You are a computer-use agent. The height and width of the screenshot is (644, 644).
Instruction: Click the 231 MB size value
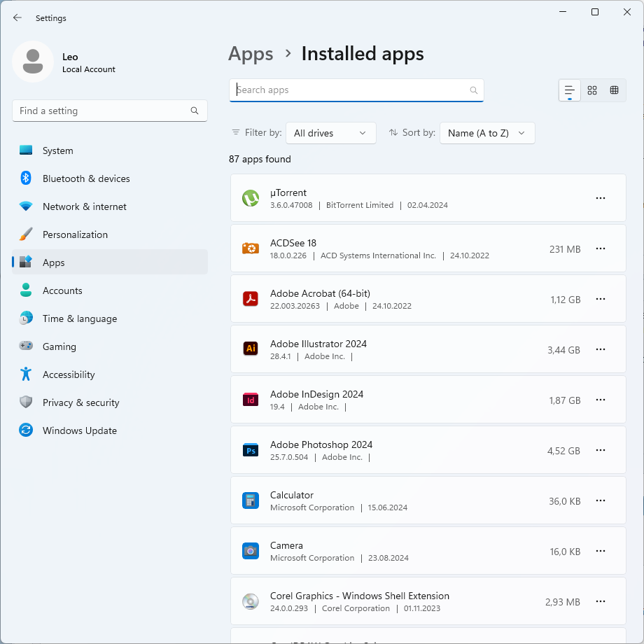click(565, 249)
